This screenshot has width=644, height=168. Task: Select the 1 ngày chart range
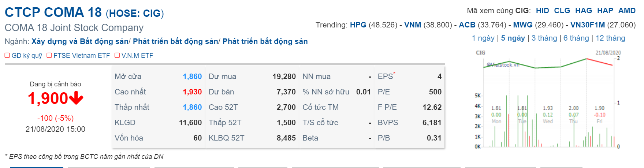coord(483,38)
